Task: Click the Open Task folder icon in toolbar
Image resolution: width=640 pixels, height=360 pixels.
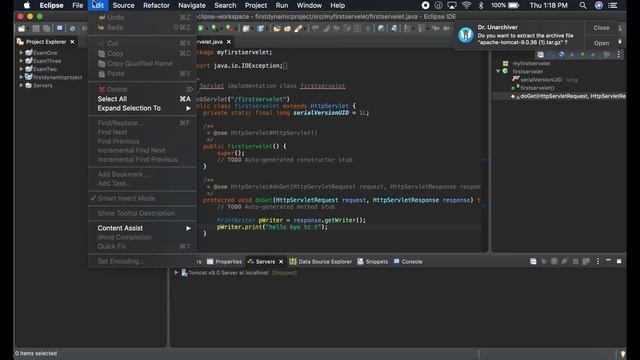Action: (x=287, y=29)
